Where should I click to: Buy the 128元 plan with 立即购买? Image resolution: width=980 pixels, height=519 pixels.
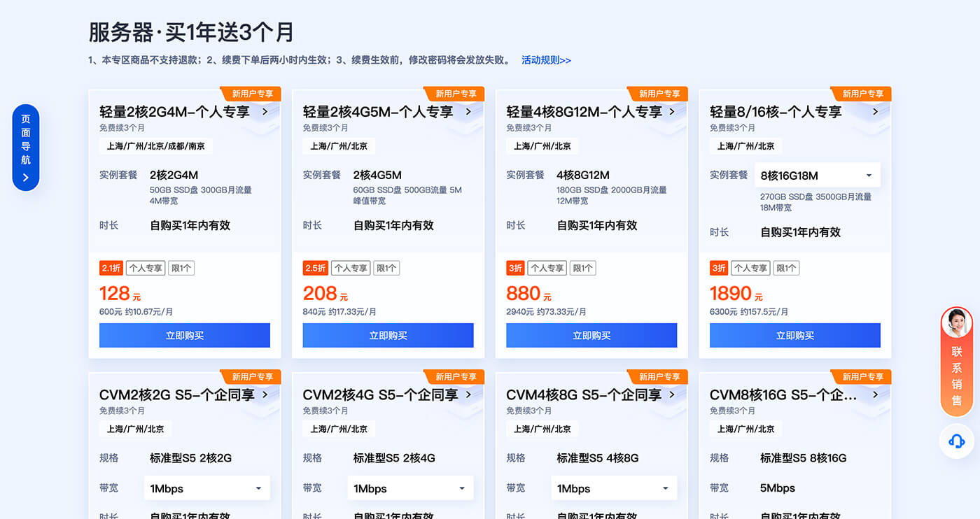(x=185, y=335)
